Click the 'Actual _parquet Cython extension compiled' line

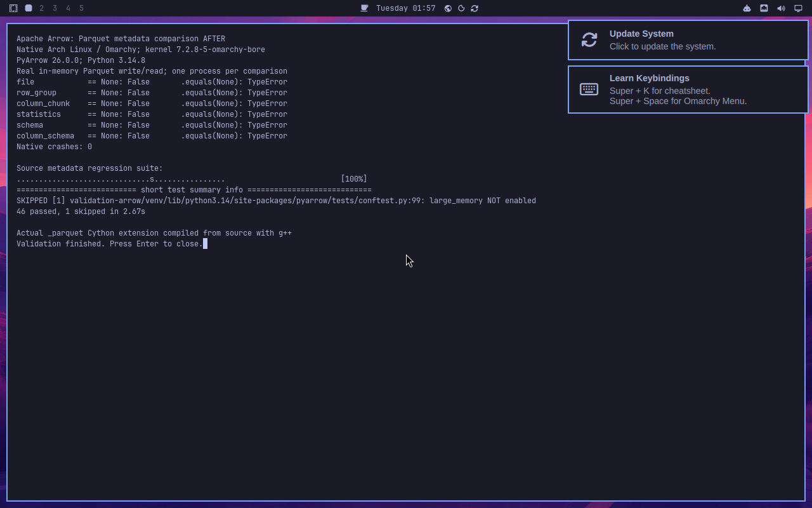[154, 233]
